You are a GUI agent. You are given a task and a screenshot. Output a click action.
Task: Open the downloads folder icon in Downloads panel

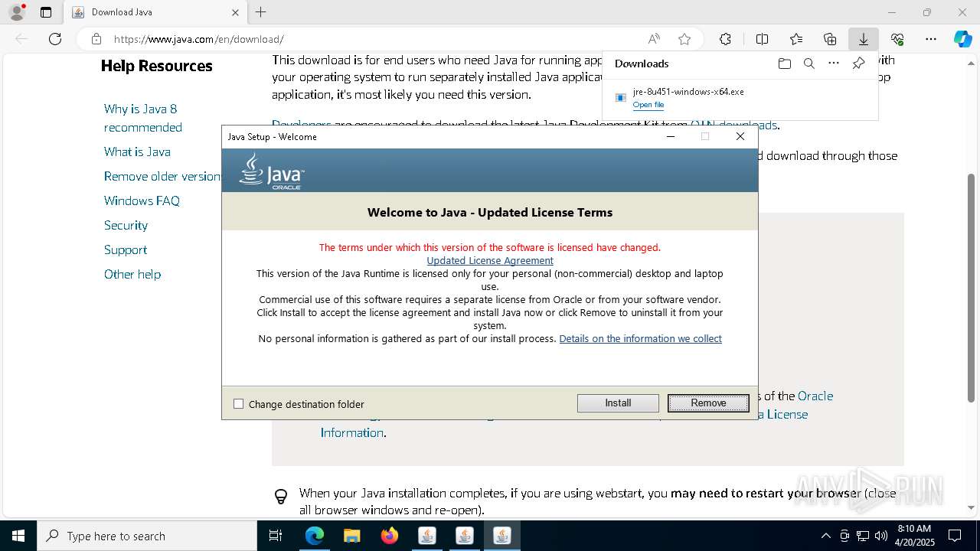(784, 64)
